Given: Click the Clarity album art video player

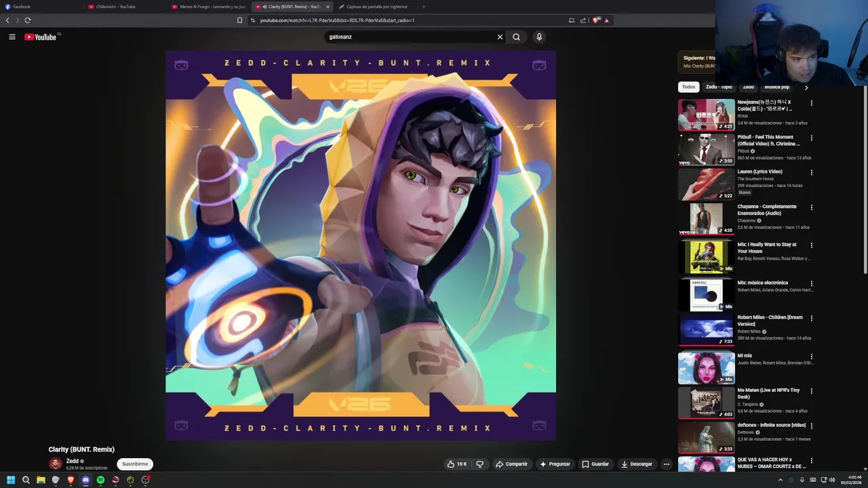Looking at the screenshot, I should [361, 245].
